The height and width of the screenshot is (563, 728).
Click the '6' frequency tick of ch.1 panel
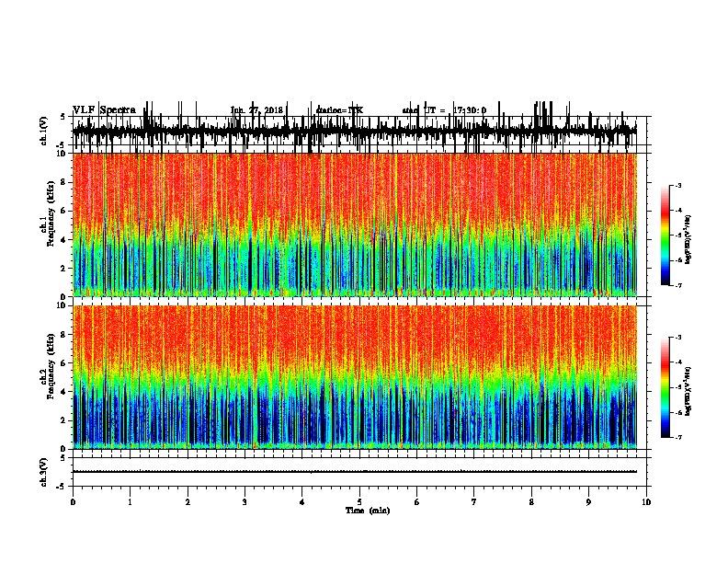(63, 211)
